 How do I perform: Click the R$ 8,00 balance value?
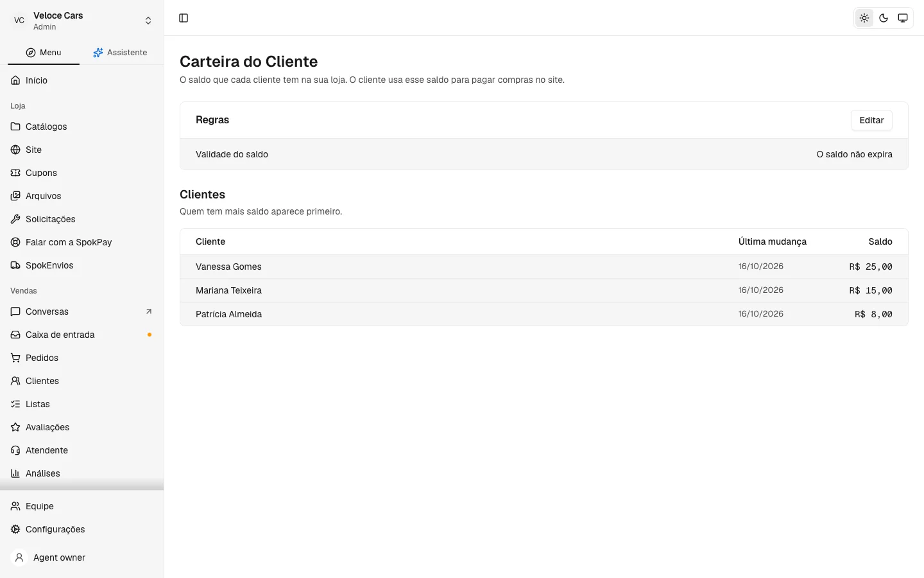tap(873, 314)
